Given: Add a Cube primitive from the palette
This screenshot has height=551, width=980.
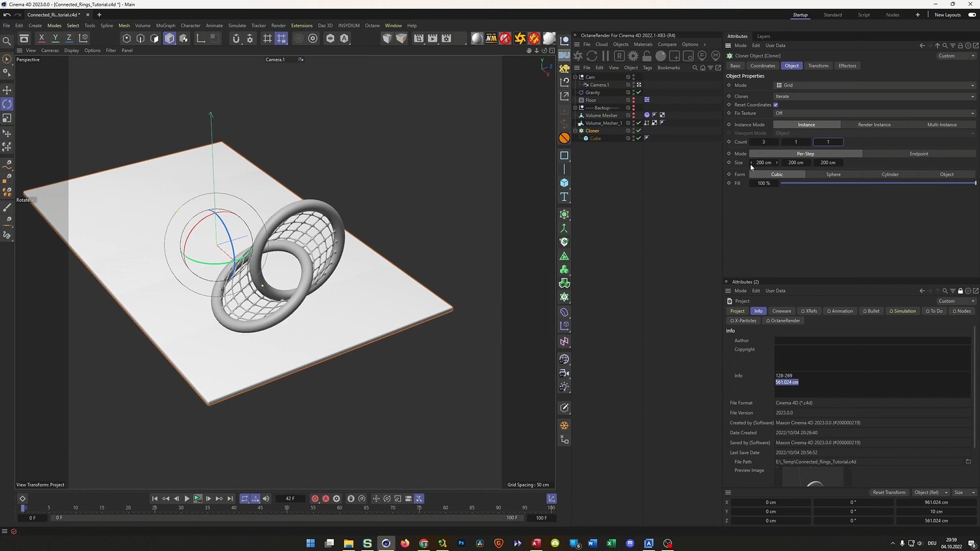Looking at the screenshot, I should coord(564,183).
